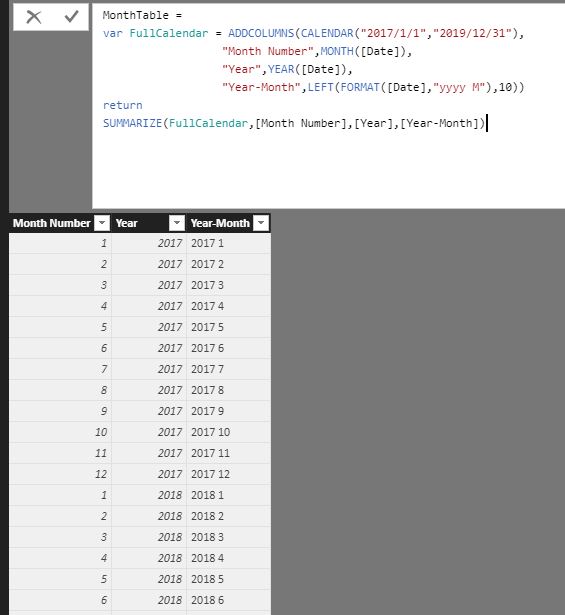565x615 pixels.
Task: Click the "2019/12/31" string in the formula
Action: [x=472, y=33]
